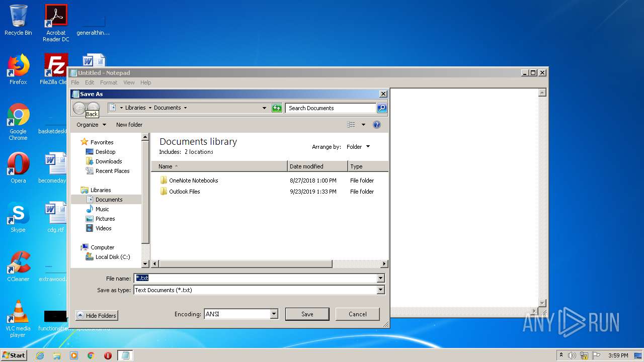Viewport: 644px width, 362px height.
Task: Sort by the Type column header
Action: tap(368, 166)
